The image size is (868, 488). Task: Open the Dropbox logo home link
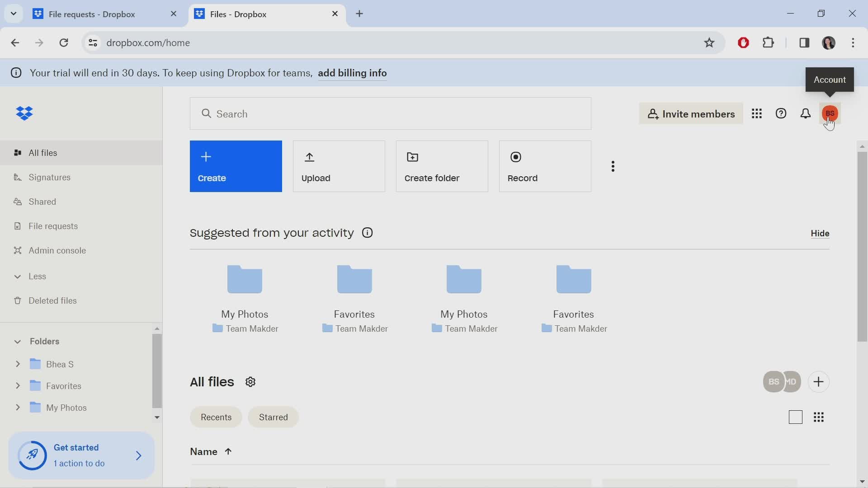pos(24,113)
